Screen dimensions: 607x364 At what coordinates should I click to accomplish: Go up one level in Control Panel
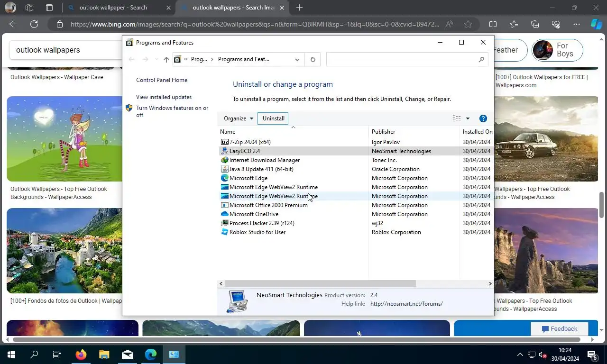pyautogui.click(x=166, y=59)
